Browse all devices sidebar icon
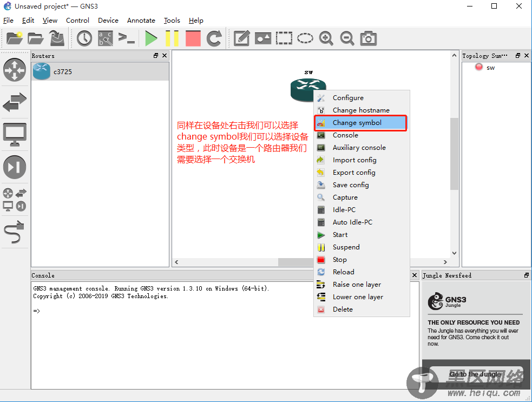The height and width of the screenshot is (402, 532). click(15, 200)
